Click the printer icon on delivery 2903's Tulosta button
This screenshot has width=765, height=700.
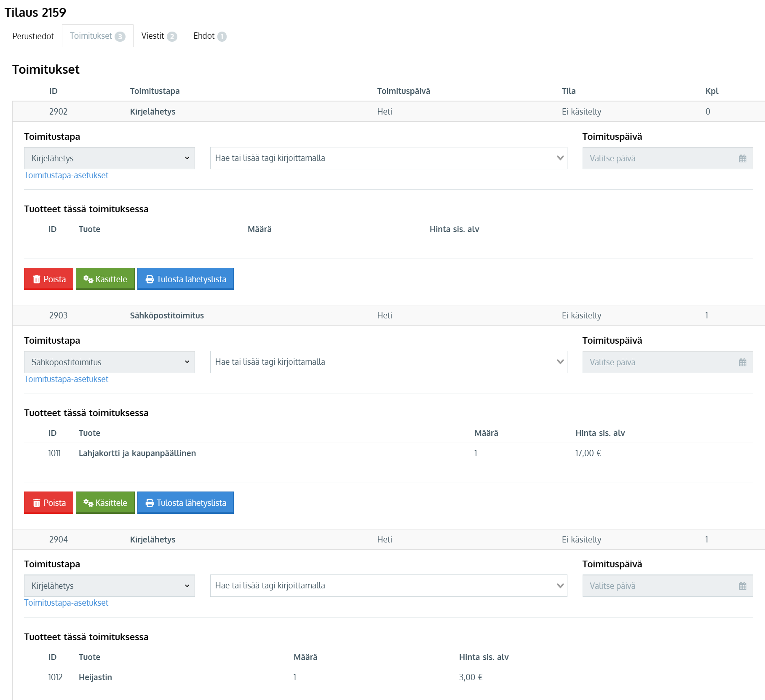[150, 503]
